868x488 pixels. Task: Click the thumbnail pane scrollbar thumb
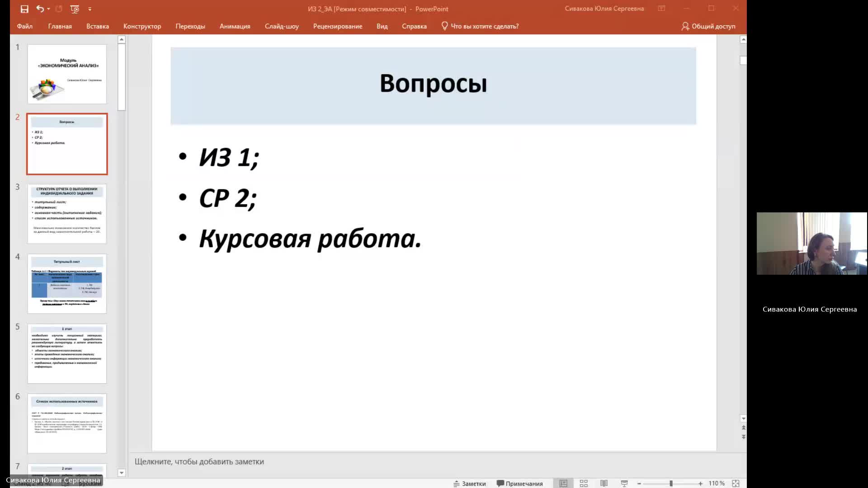[121, 77]
